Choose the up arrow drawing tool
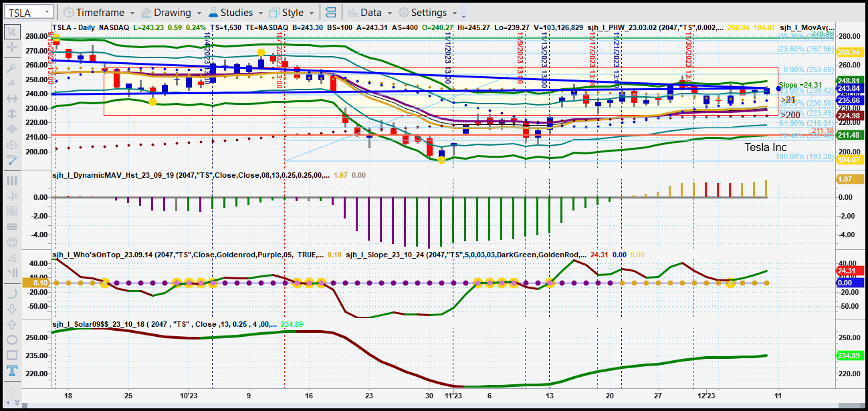This screenshot has width=868, height=411. pos(11,324)
